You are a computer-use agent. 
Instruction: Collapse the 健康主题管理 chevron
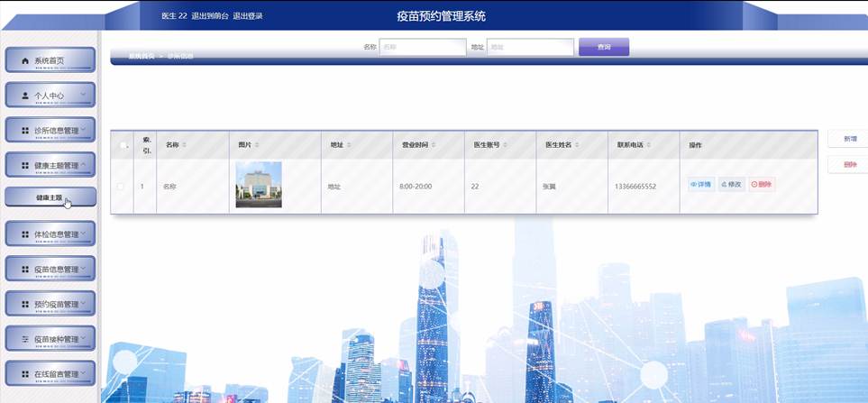(x=83, y=164)
